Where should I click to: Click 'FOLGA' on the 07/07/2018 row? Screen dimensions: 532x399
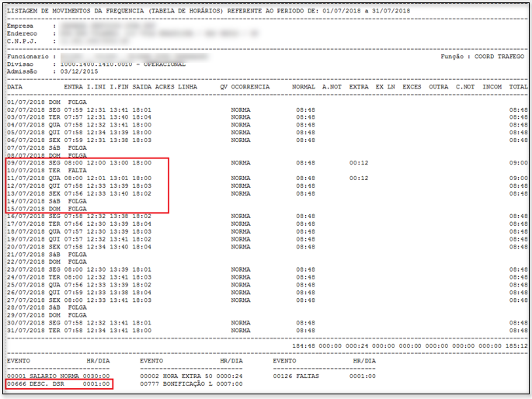78,147
